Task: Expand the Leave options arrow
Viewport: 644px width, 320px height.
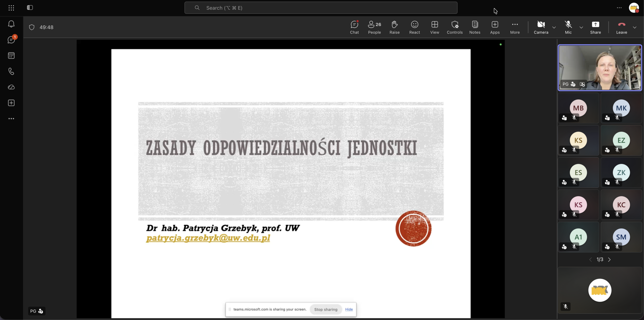Action: click(635, 27)
